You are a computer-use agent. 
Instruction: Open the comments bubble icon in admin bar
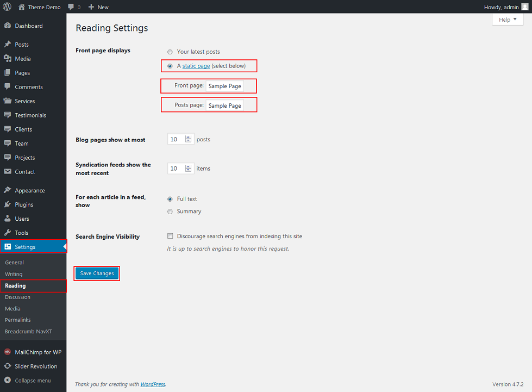point(71,7)
